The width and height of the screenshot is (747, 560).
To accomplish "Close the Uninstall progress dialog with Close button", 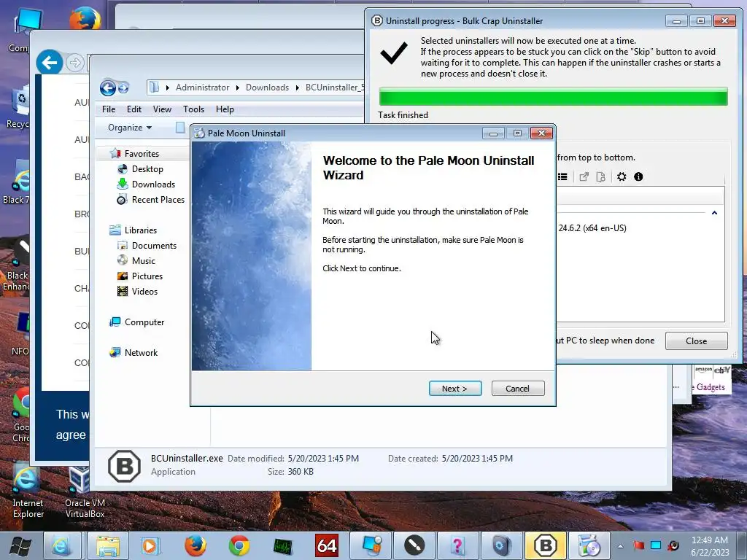I will coord(696,341).
